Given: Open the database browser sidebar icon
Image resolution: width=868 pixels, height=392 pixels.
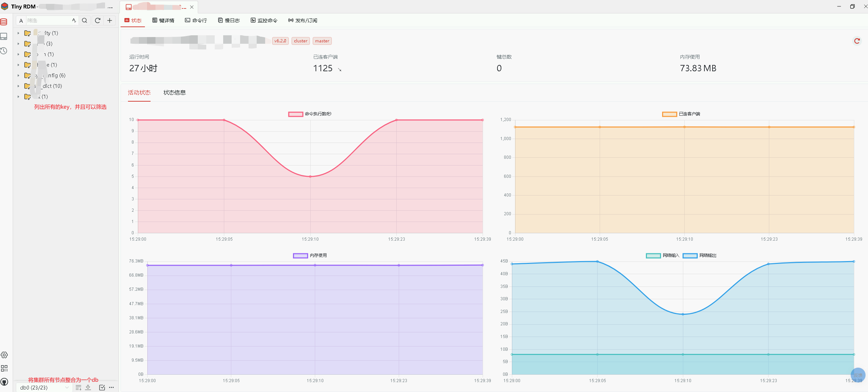Looking at the screenshot, I should (4, 22).
